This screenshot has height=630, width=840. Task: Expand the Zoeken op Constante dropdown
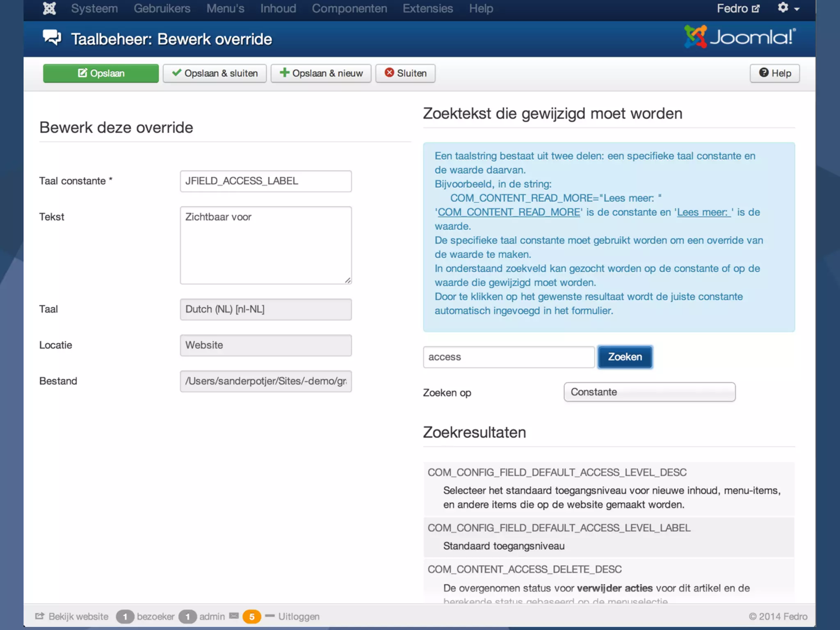pyautogui.click(x=649, y=392)
